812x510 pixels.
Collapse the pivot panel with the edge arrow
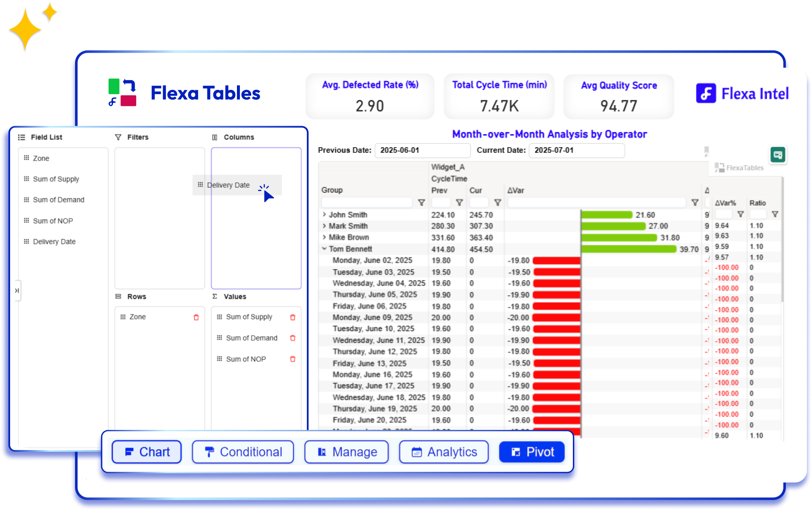coord(17,290)
